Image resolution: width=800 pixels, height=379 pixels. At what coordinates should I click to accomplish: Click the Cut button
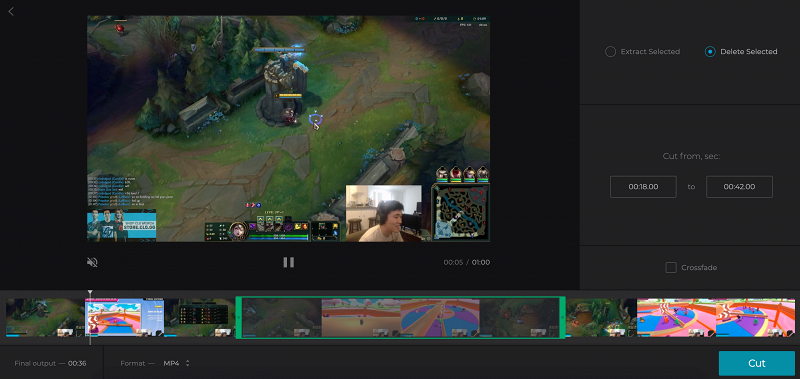pos(757,363)
